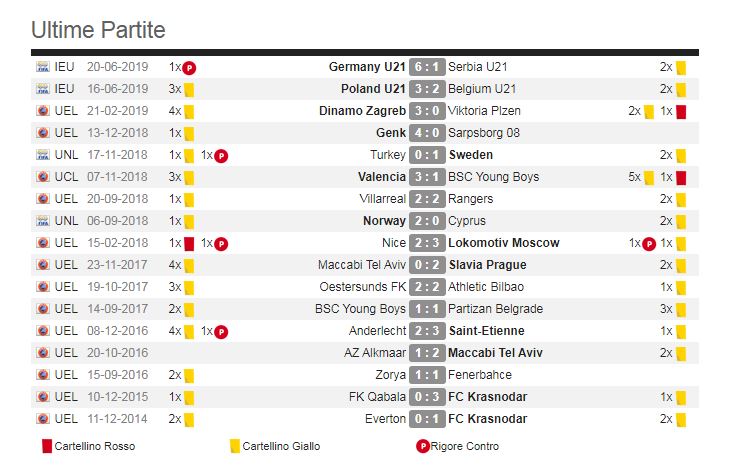Click the 6 : 1 score box
The width and height of the screenshot is (739, 465).
pos(425,67)
